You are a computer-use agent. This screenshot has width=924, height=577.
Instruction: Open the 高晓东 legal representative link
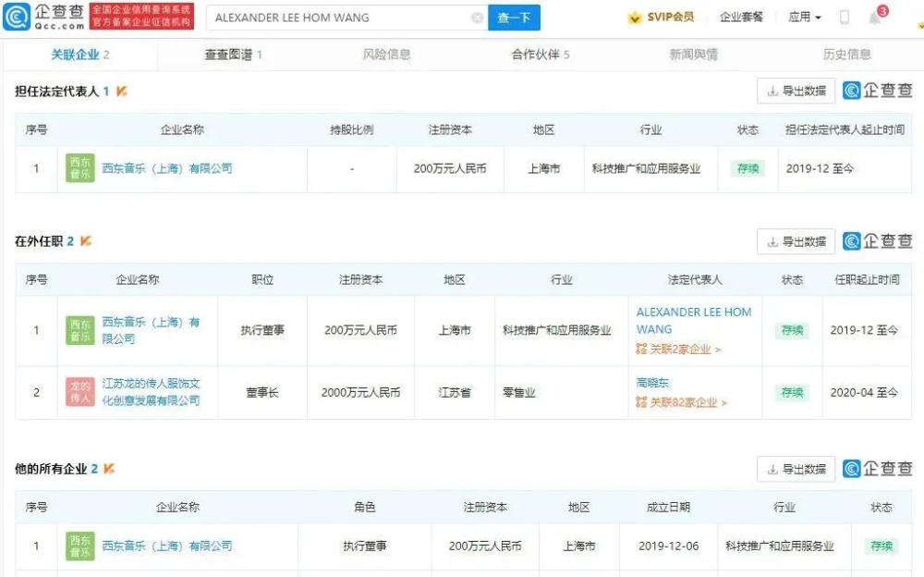tap(652, 382)
